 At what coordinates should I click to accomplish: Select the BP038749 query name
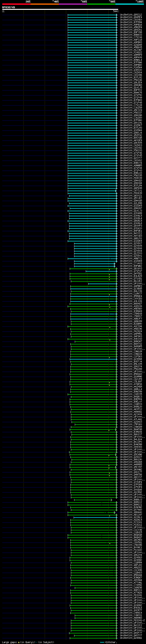coord(8,7)
